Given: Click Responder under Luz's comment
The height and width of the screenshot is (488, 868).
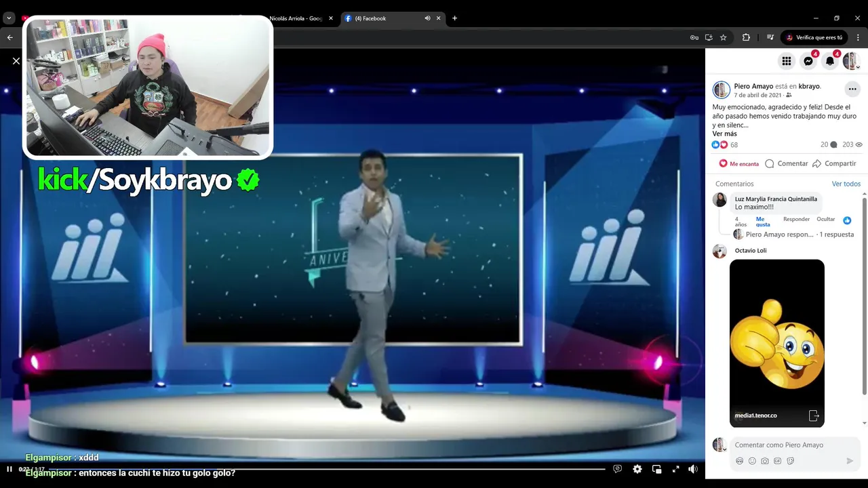Looking at the screenshot, I should [x=796, y=219].
